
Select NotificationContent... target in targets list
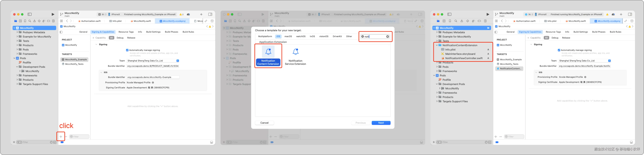coord(509,68)
